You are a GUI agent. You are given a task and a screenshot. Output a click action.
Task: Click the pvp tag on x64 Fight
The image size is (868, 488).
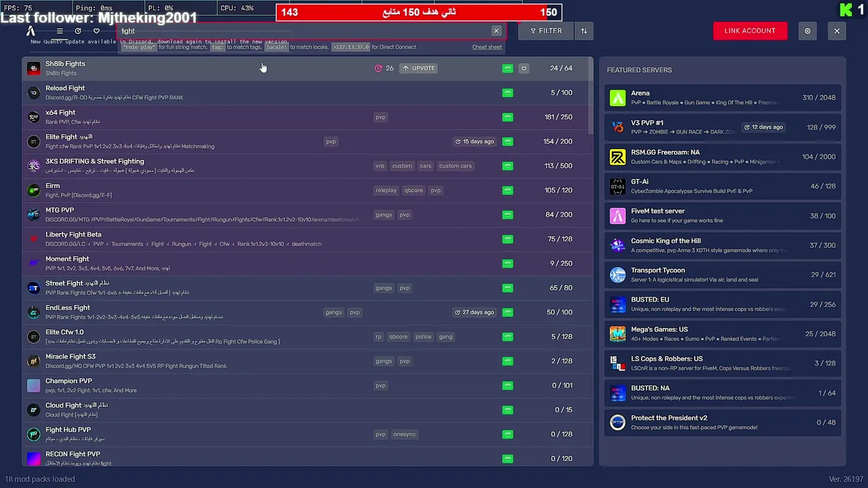click(380, 117)
